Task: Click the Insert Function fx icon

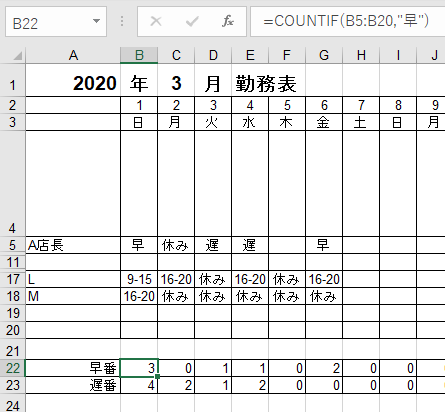Action: click(x=228, y=22)
